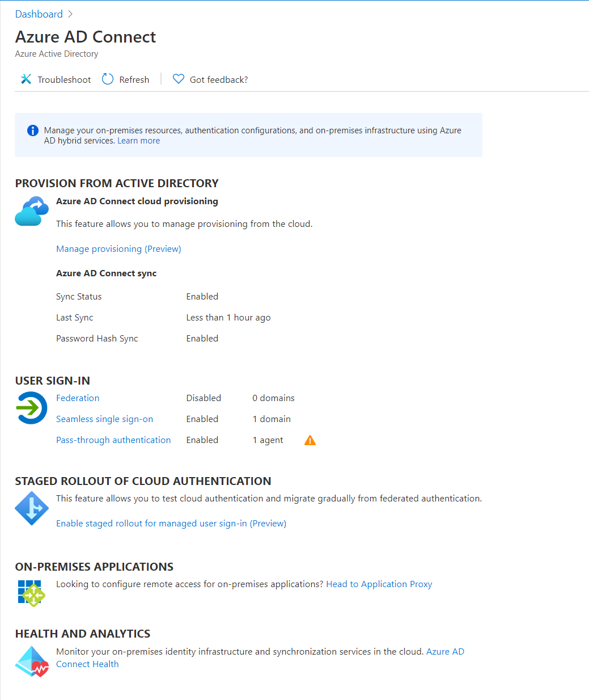Click the On-Premises Applications heading
The width and height of the screenshot is (589, 700).
[95, 567]
